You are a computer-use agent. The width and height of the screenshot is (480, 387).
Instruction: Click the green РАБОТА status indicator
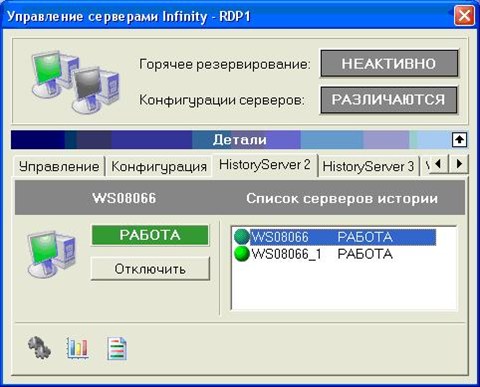(x=150, y=235)
